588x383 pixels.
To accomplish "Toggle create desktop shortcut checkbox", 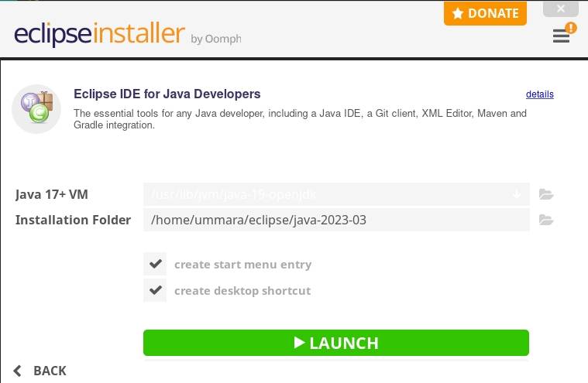I will 155,290.
